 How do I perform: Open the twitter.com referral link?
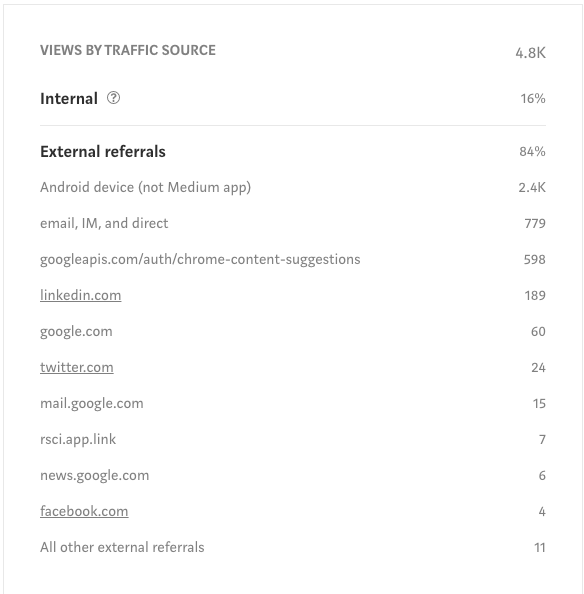point(77,367)
